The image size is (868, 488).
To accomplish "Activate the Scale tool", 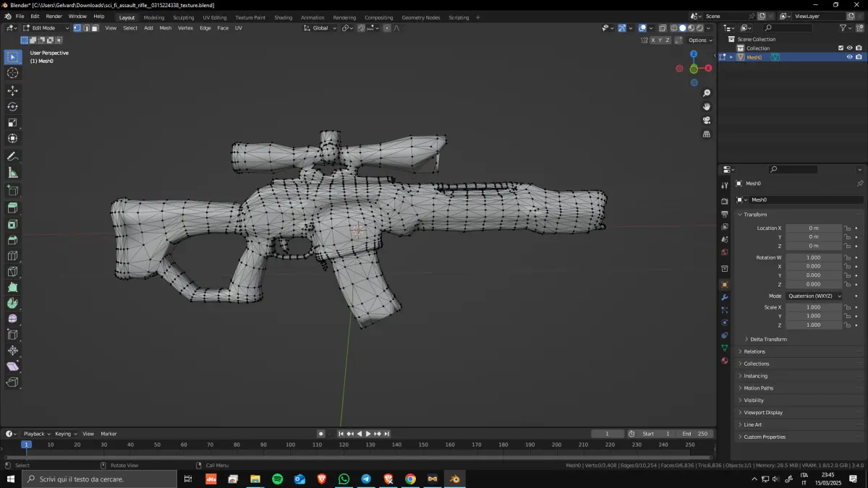I will tap(13, 122).
